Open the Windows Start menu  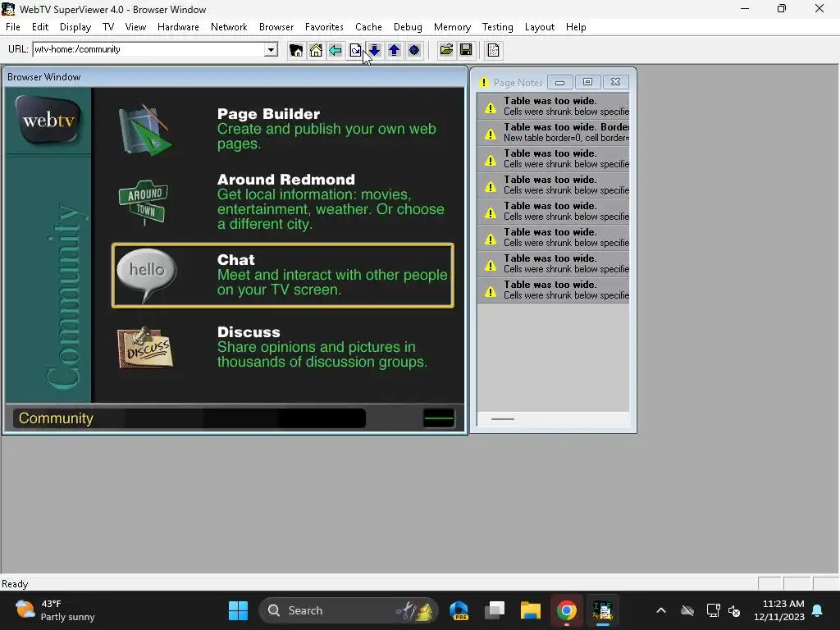coord(239,610)
